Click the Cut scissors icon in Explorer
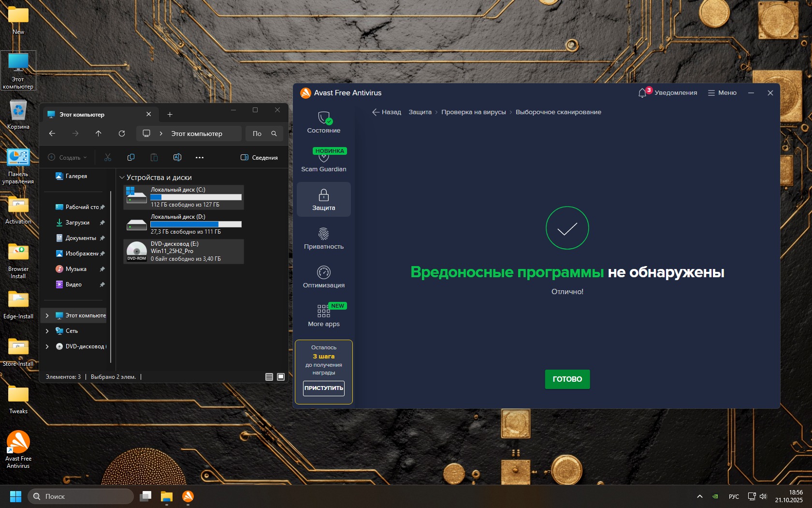 (108, 157)
